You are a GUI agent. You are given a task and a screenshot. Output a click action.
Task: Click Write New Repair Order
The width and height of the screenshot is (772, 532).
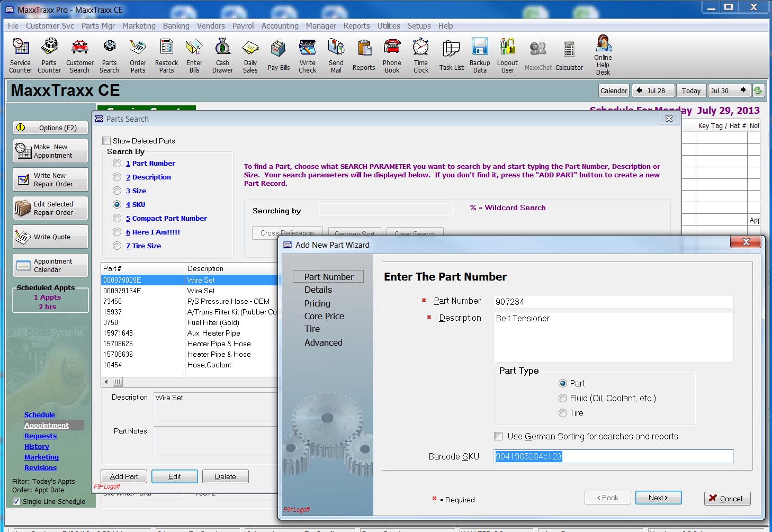coord(51,179)
